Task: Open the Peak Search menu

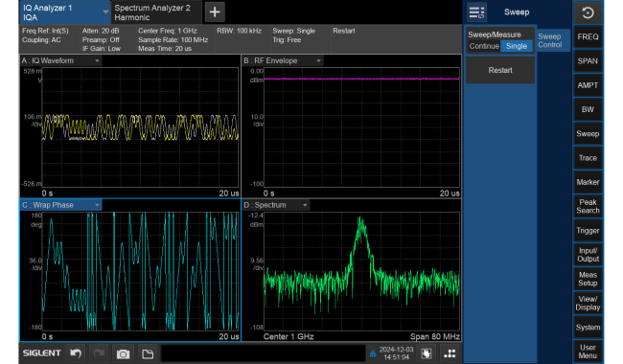Action: point(588,206)
